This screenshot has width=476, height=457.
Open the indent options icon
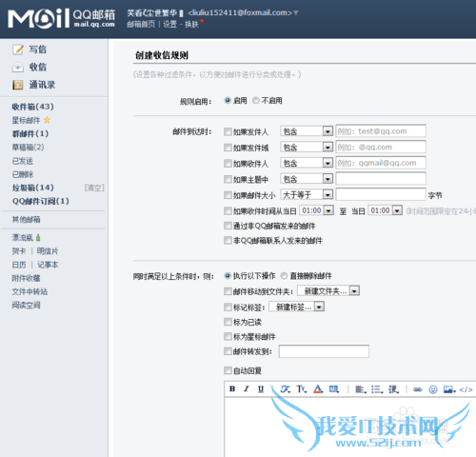(393, 389)
